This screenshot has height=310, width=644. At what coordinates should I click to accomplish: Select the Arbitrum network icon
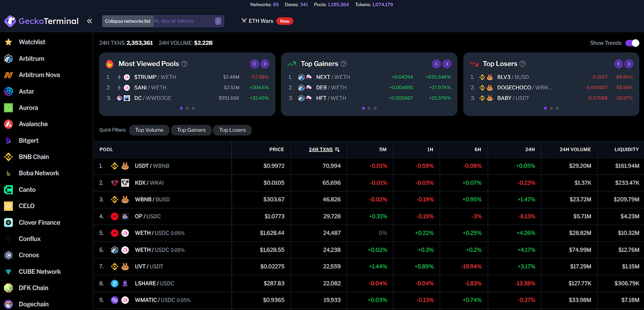click(8, 58)
